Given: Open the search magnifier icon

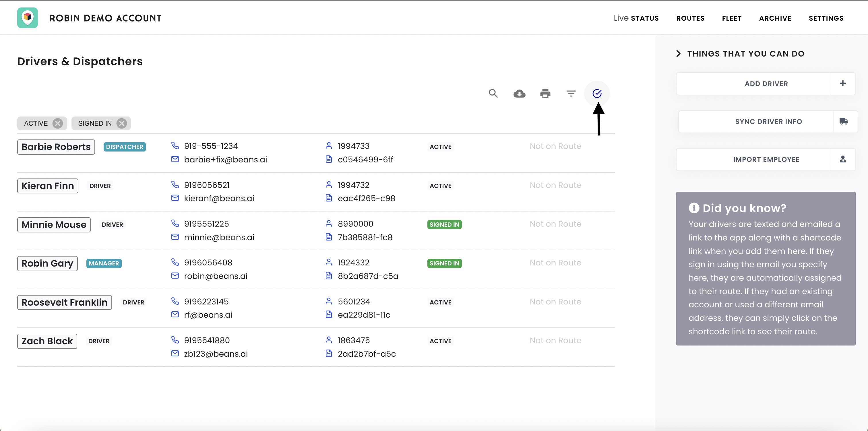Looking at the screenshot, I should (493, 93).
